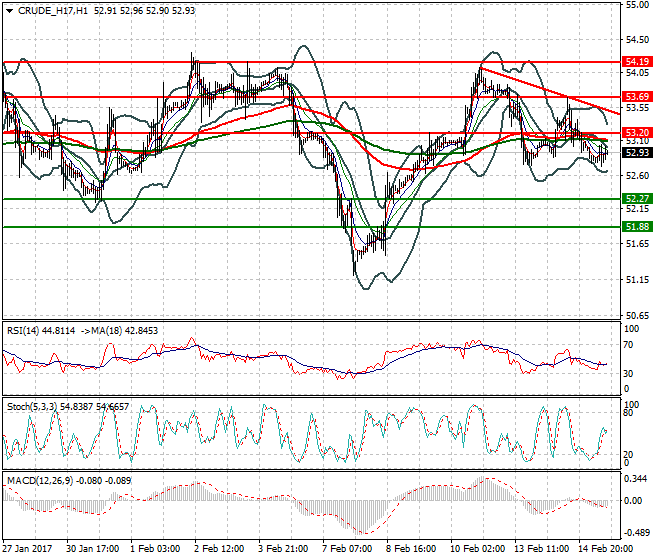Click the CRUDE_H17,H1 chart title text
The height and width of the screenshot is (560, 660).
point(52,11)
